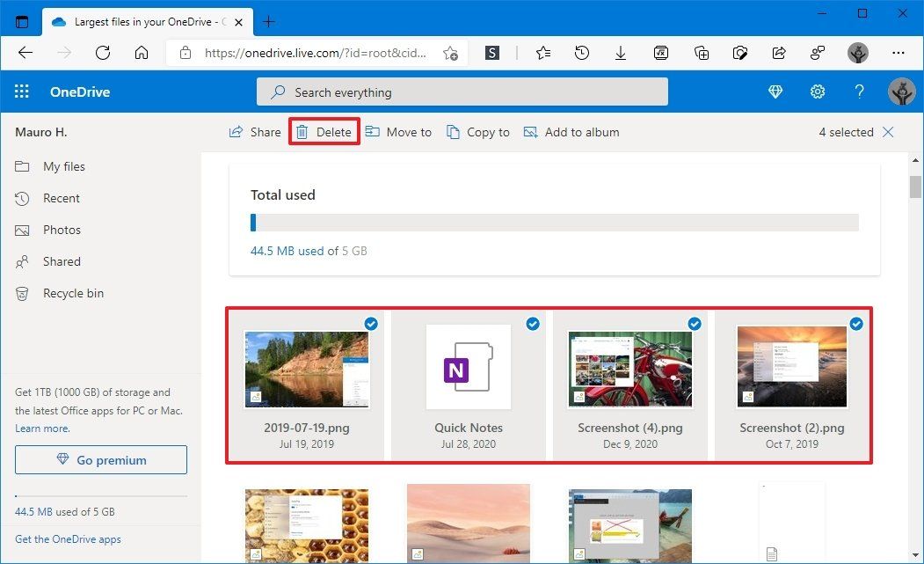Open the Edge browser menu (three dots)

(899, 53)
